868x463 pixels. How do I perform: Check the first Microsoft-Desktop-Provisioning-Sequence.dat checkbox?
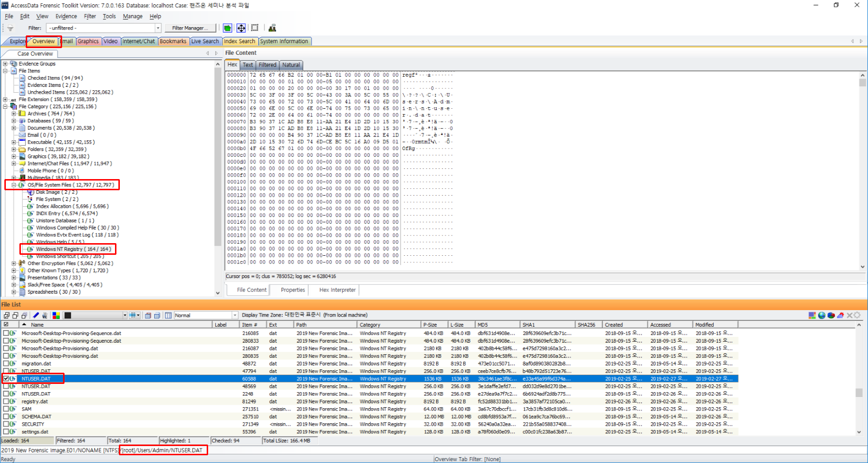tap(6, 333)
